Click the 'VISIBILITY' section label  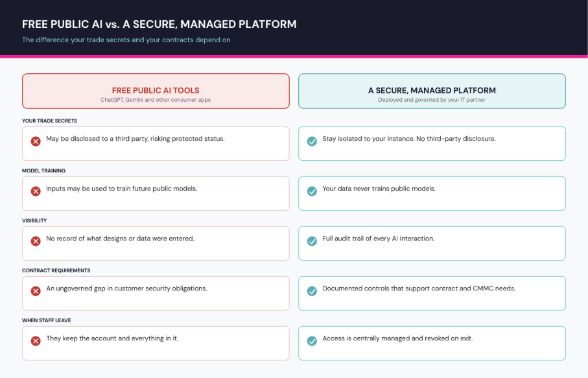coord(34,220)
